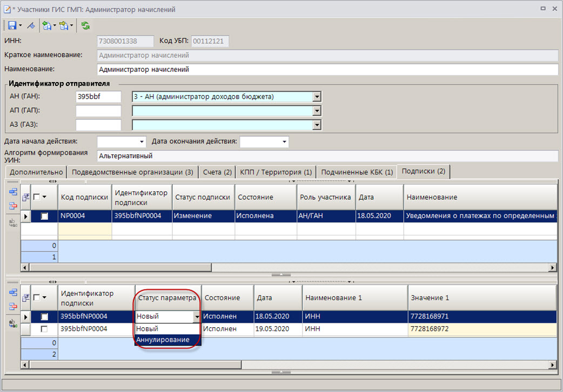
Task: Expand the Дата начала действия date picker
Action: point(142,142)
